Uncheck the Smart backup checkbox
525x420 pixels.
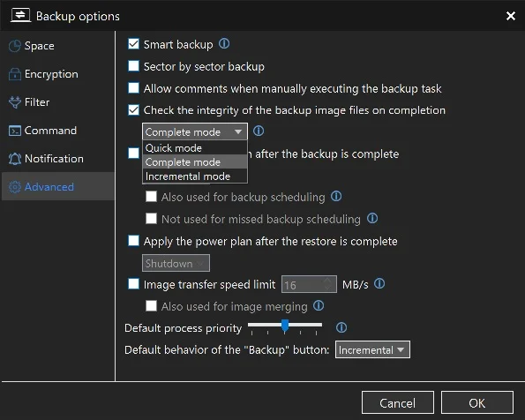(133, 44)
